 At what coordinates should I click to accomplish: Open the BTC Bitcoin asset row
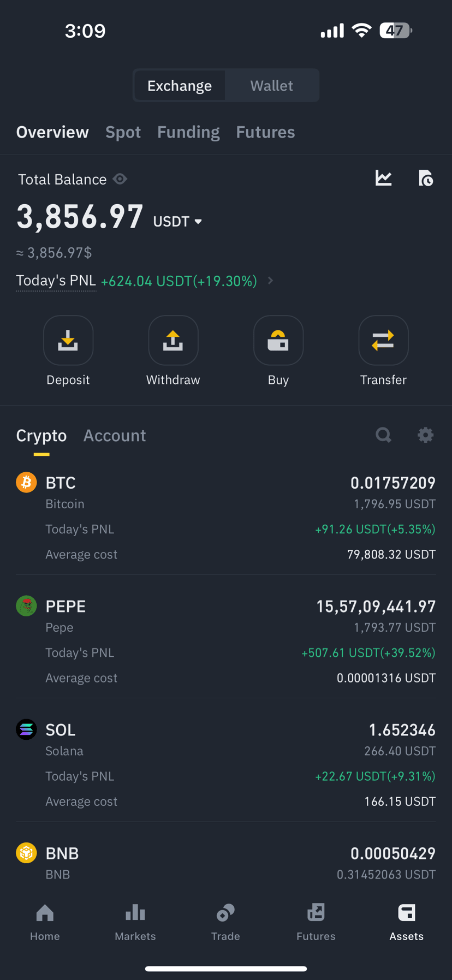[226, 518]
